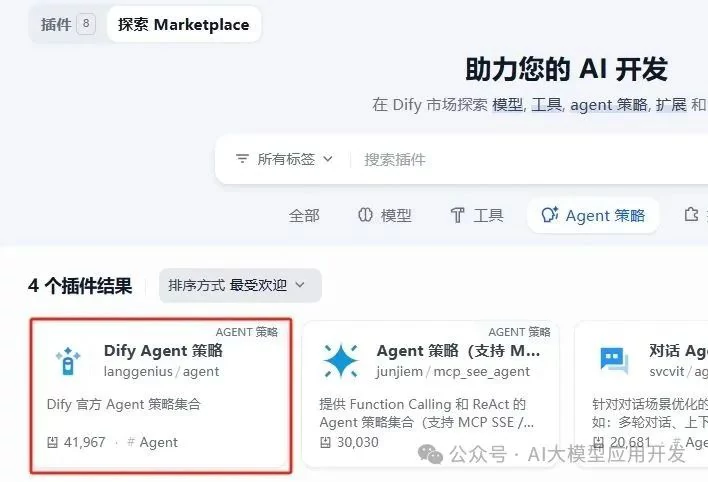Select the 探索 Marketplace tab
This screenshot has height=482, width=708.
click(184, 24)
